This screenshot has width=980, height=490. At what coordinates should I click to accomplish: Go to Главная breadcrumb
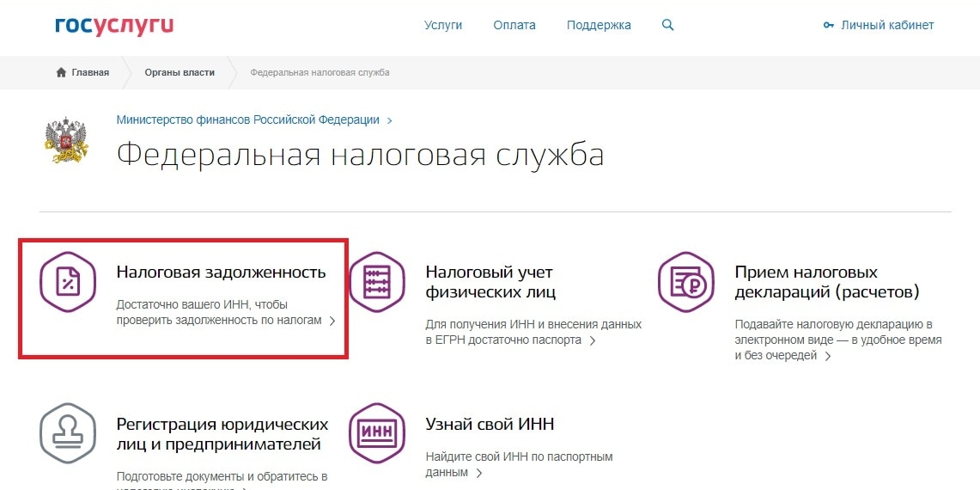click(x=89, y=72)
